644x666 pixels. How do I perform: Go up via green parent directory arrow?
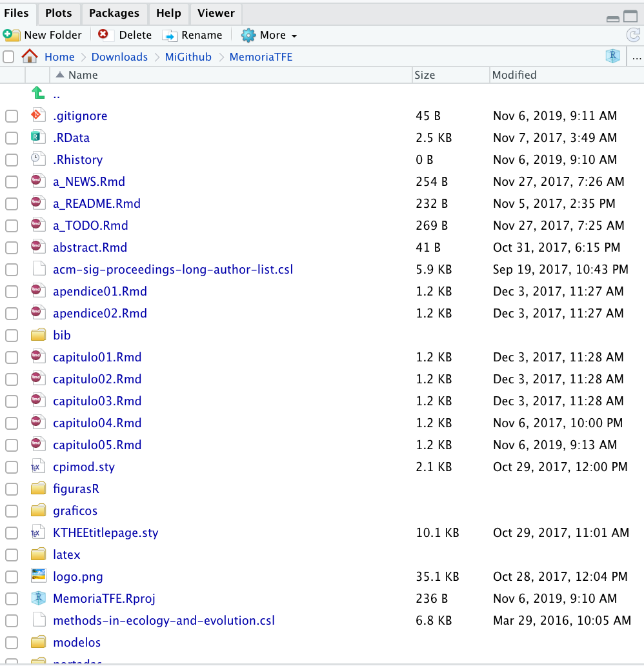[38, 92]
